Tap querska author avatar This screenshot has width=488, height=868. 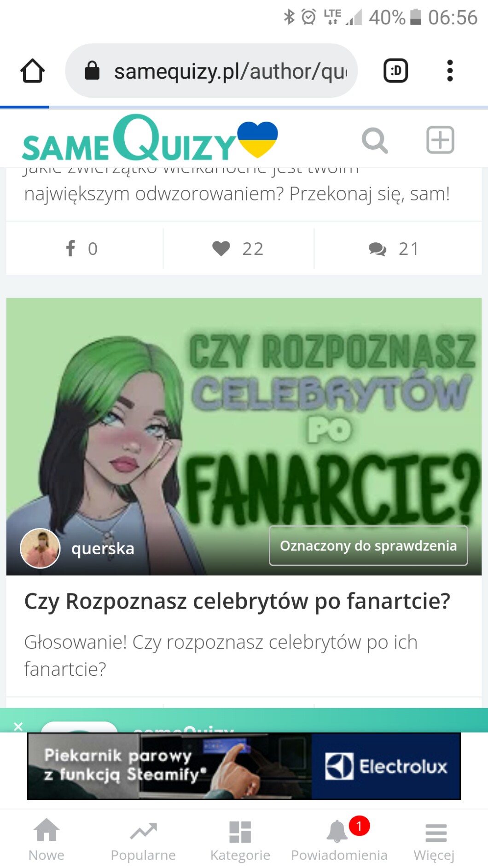pos(40,548)
